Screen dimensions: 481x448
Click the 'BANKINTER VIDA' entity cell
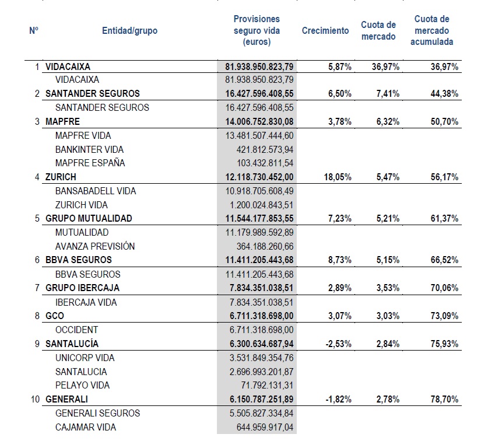point(89,149)
